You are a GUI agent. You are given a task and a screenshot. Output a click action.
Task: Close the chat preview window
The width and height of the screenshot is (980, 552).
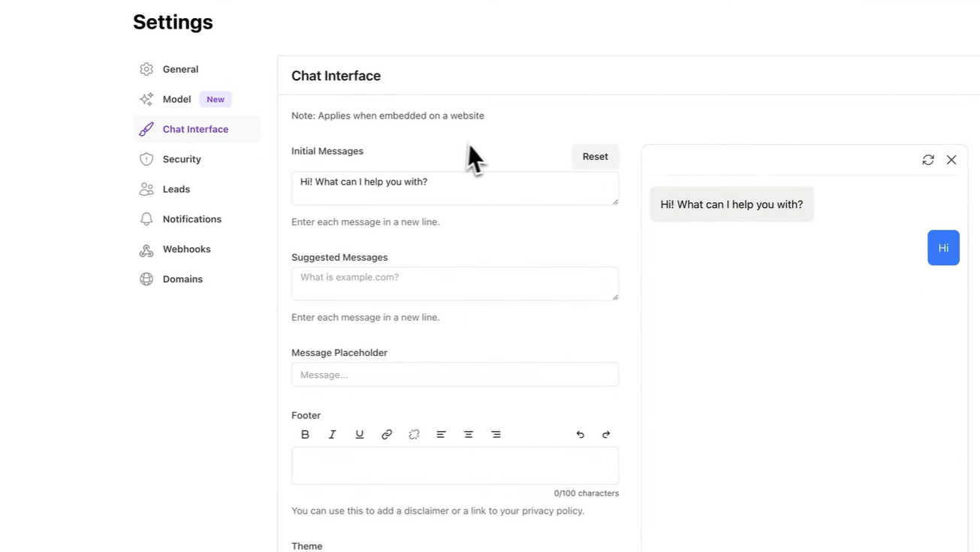pyautogui.click(x=951, y=160)
